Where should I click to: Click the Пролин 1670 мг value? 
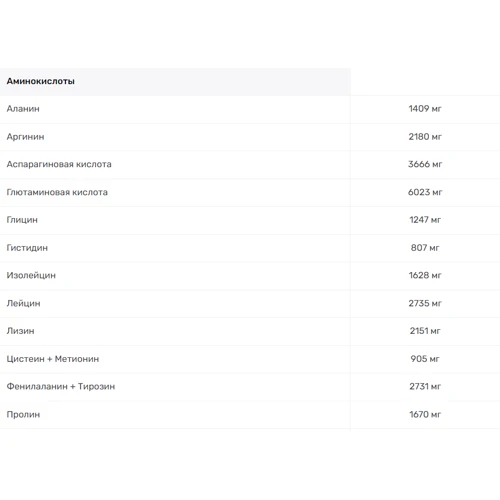coord(425,415)
